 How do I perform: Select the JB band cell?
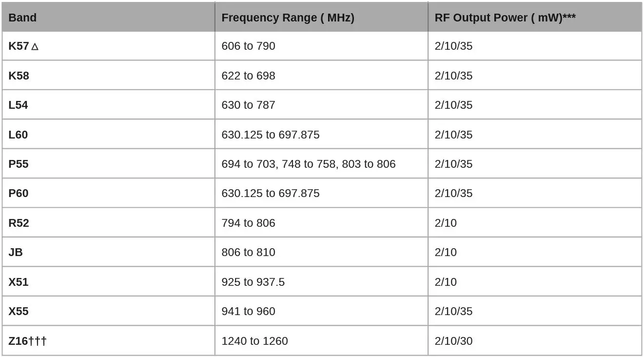16,252
